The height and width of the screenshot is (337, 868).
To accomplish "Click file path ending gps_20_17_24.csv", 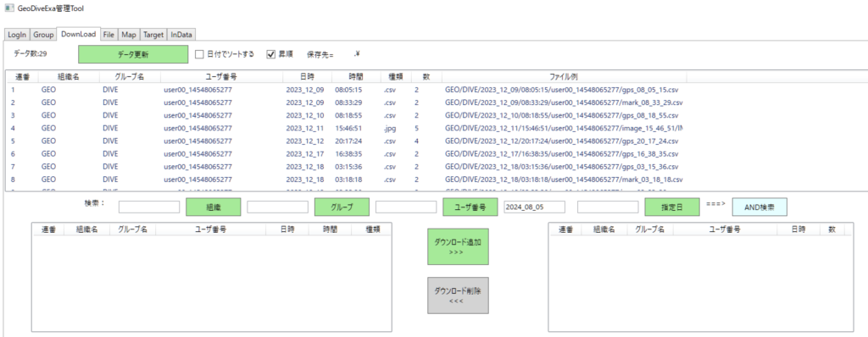I will point(561,141).
